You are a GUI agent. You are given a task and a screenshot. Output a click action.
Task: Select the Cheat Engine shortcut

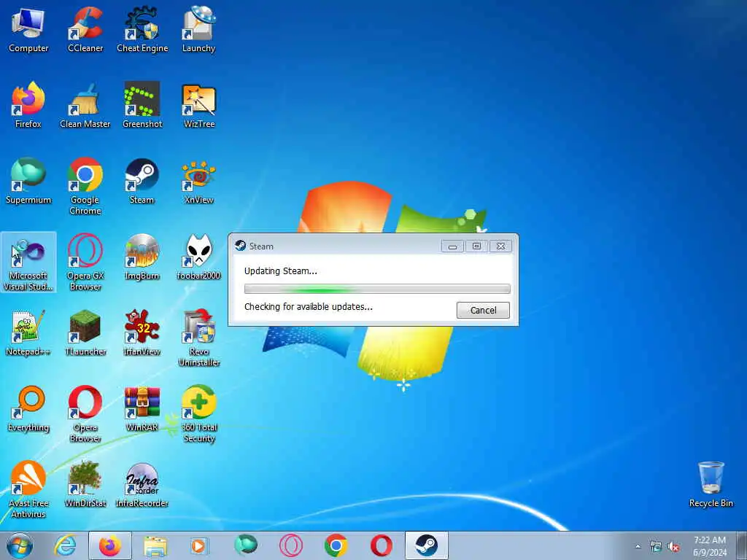tap(142, 29)
